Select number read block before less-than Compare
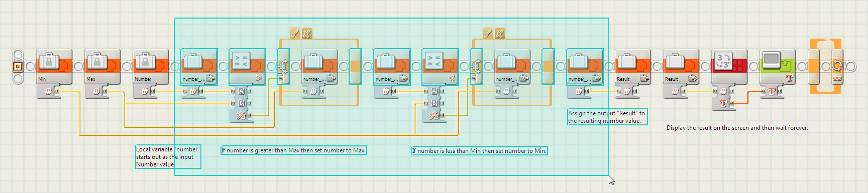The height and width of the screenshot is (193, 868). pos(392,66)
